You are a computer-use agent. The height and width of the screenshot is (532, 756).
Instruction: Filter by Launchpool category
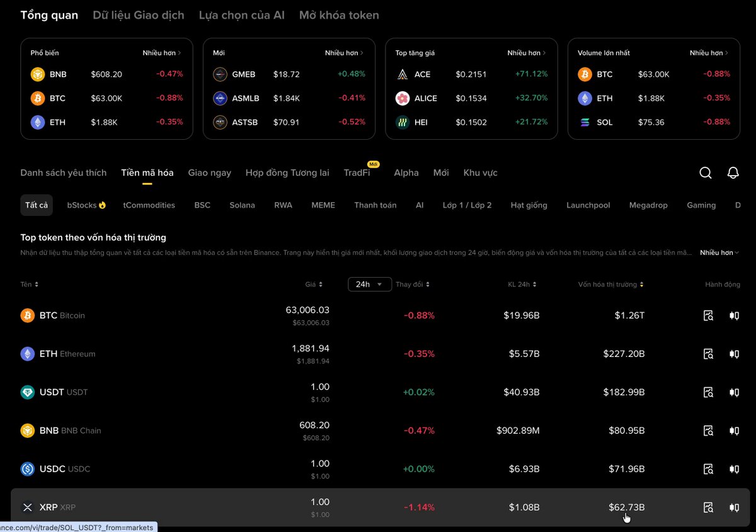click(588, 205)
